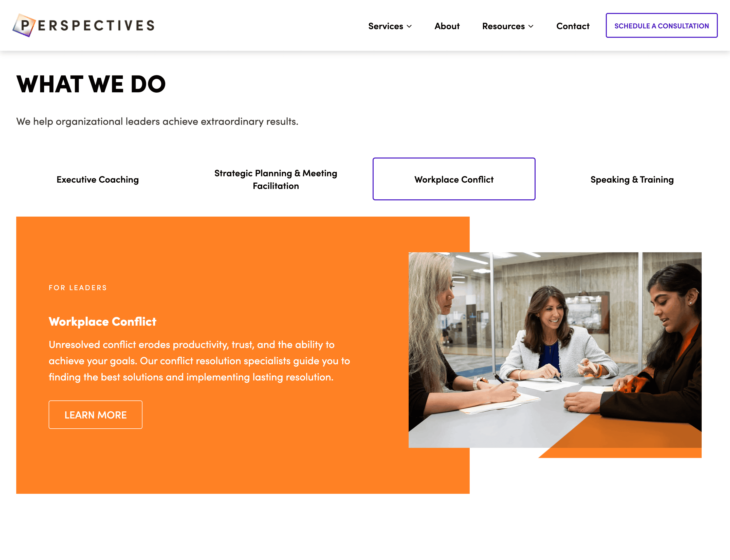
Task: Click the Schedule a Consultation button icon
Action: coord(661,25)
